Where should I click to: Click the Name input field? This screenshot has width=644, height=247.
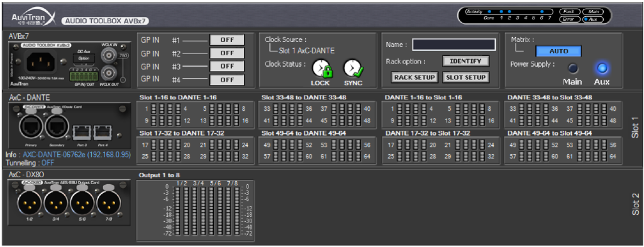454,45
